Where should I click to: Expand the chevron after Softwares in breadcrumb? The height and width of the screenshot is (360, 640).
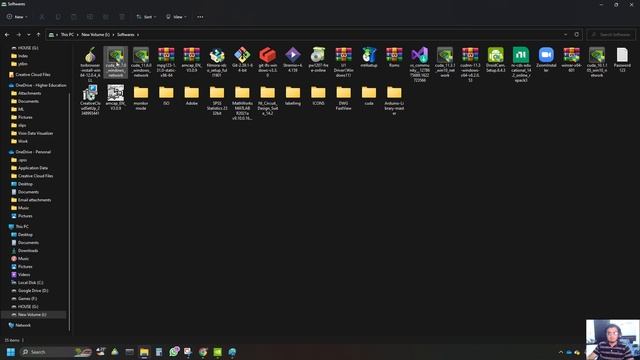tap(138, 35)
